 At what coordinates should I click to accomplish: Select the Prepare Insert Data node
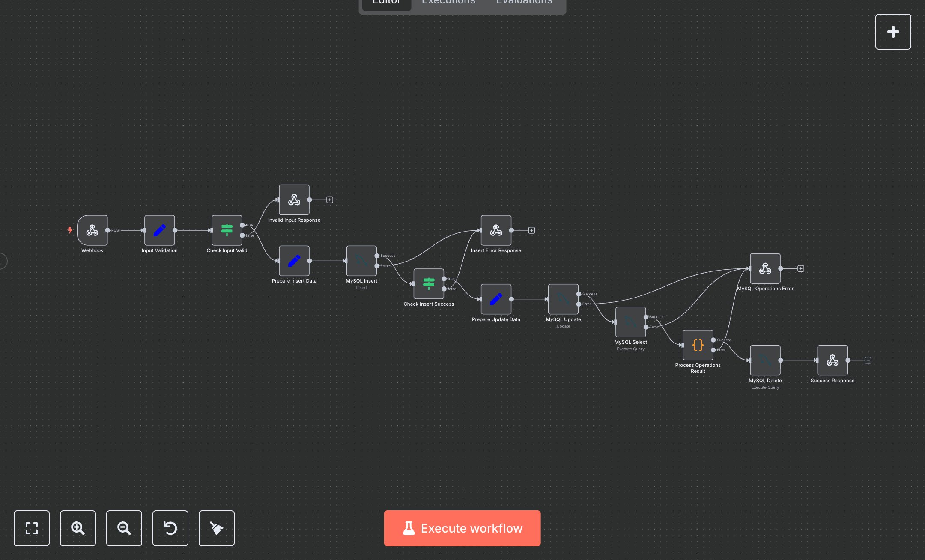click(294, 261)
